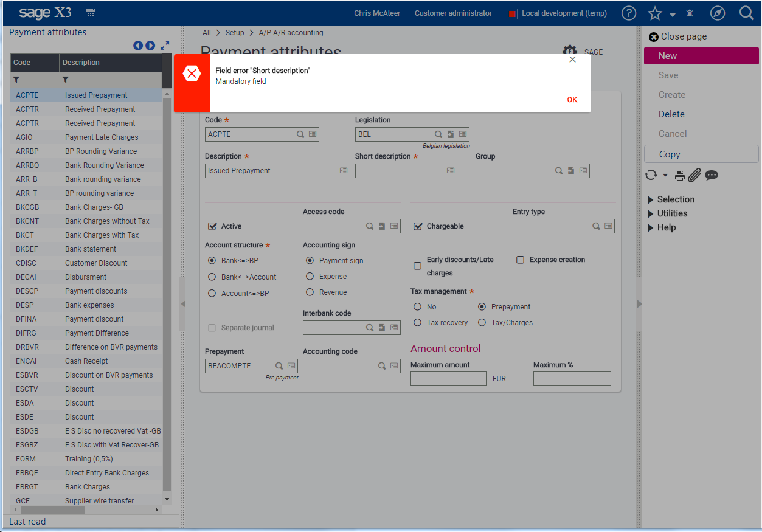Click the Copy button
Viewport: 762px width, 532px height.
[701, 154]
